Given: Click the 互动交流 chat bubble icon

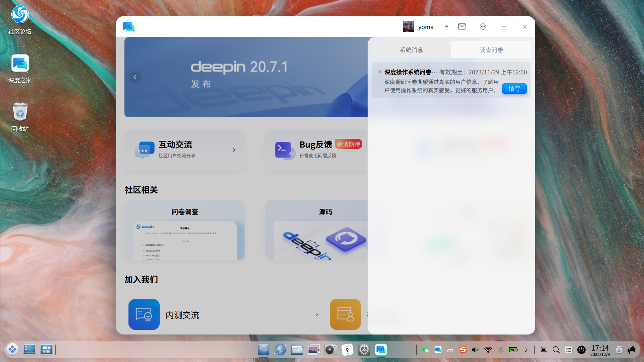Looking at the screenshot, I should [x=144, y=150].
